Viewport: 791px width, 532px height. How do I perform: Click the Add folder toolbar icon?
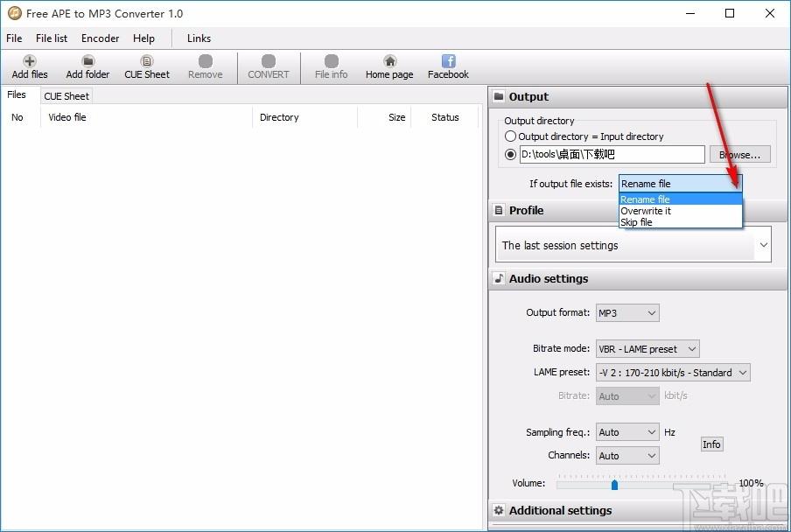(87, 61)
